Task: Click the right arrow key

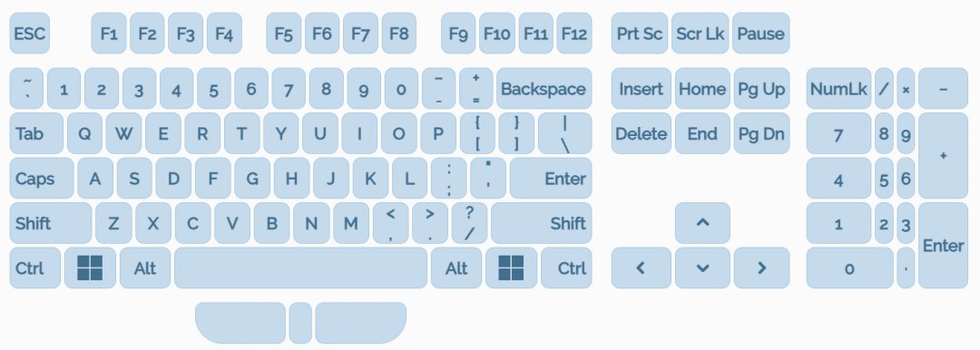Action: (761, 268)
